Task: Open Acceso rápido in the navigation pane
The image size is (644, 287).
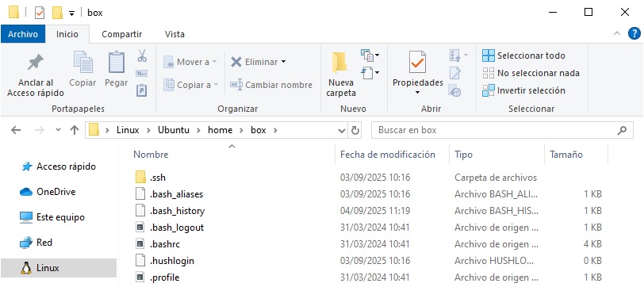Action: click(59, 166)
